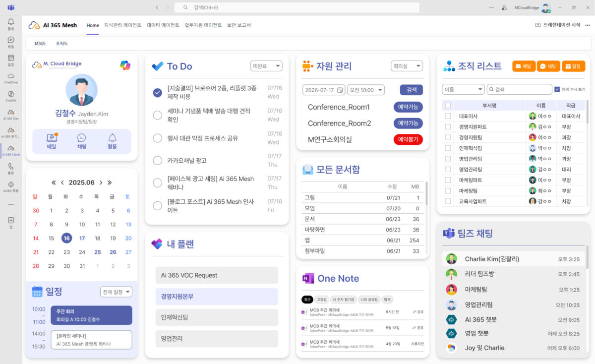Mark 페이스북 광고 세팅 task complete
Screen dimensions: 595x364
pyautogui.click(x=158, y=183)
